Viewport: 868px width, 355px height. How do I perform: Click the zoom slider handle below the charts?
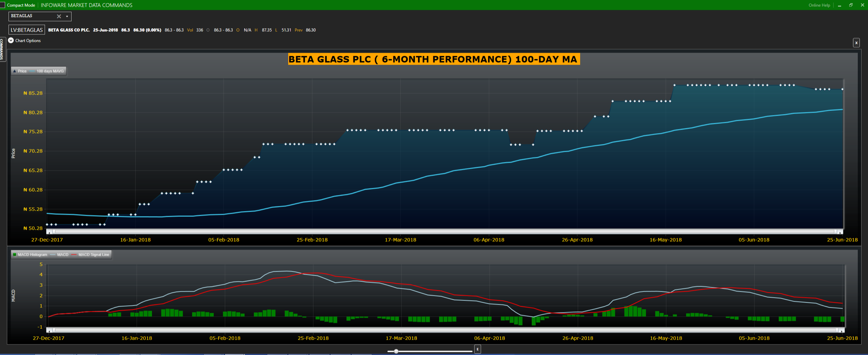click(x=396, y=351)
